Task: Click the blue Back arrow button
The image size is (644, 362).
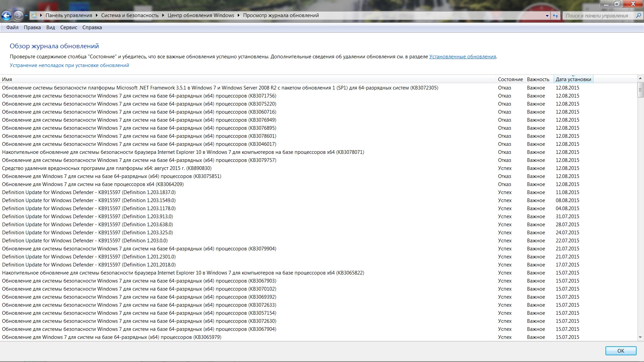Action: (x=6, y=15)
